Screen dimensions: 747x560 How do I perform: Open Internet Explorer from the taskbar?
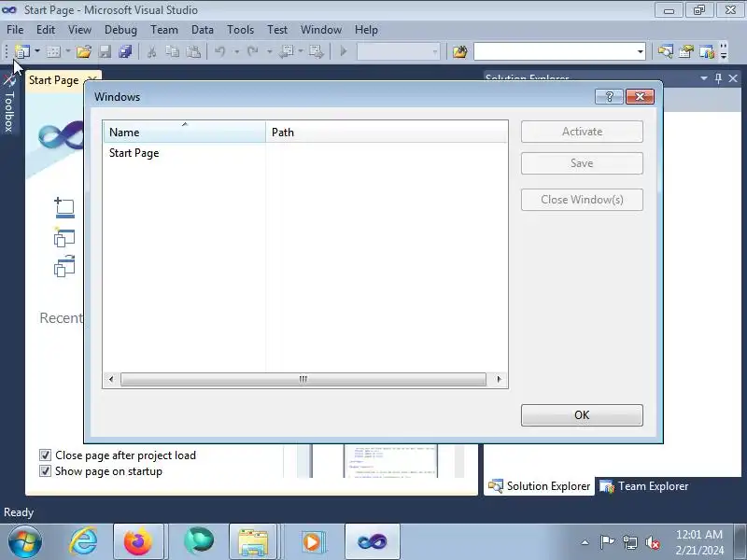83,542
